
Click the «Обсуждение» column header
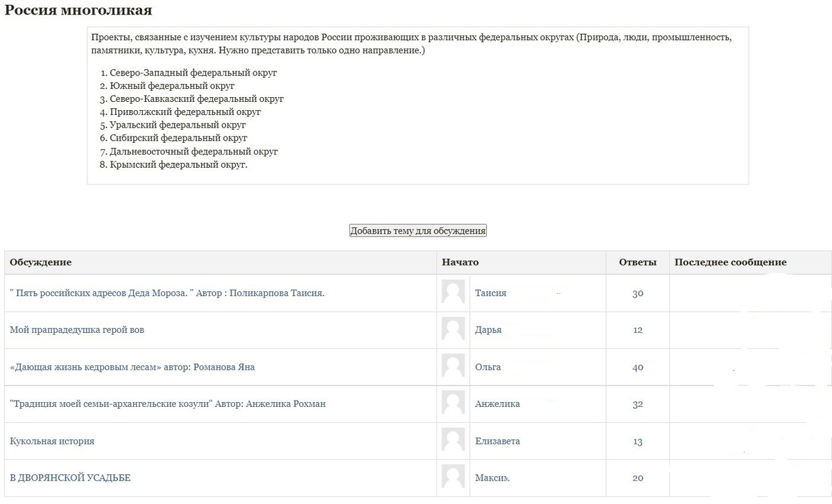point(41,262)
